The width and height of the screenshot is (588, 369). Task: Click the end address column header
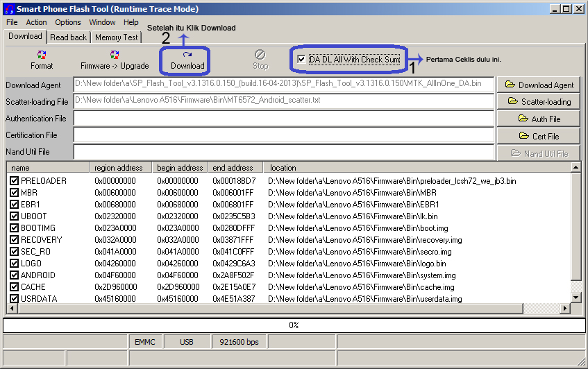click(235, 167)
